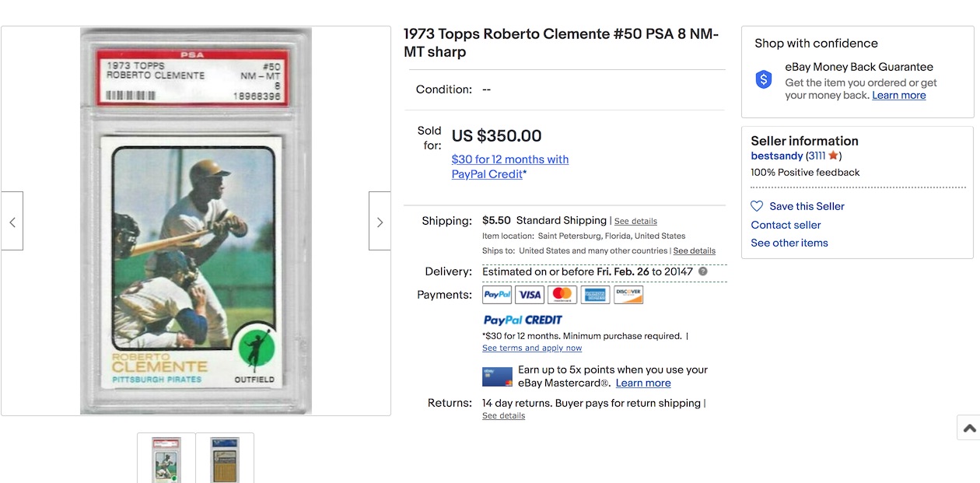Open See other items link
This screenshot has height=483, width=980.
789,243
